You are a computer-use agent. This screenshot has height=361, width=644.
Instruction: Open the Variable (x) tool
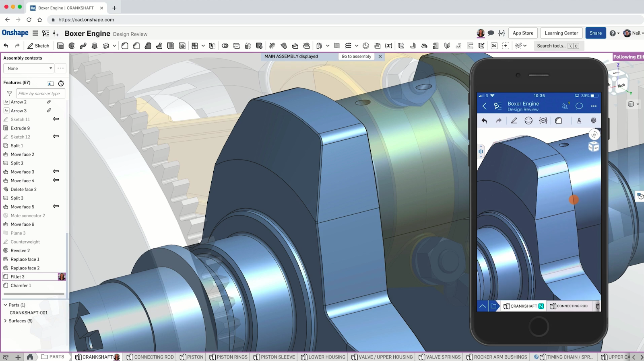[388, 46]
